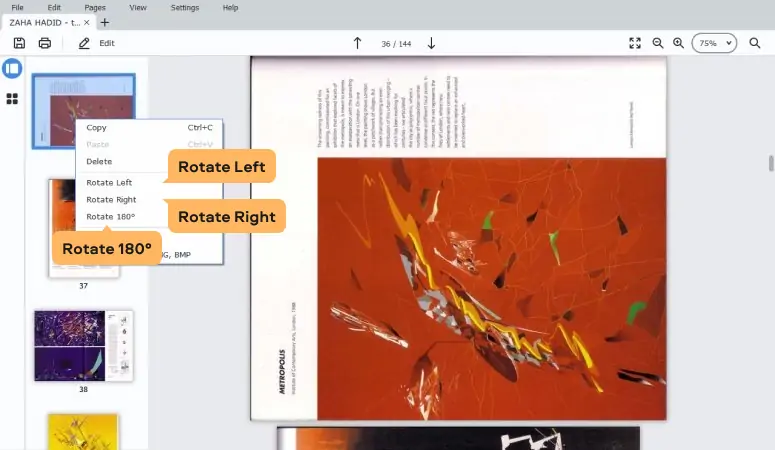Click the page number field 36 / 144
Screen dimensions: 775x450
click(x=396, y=44)
